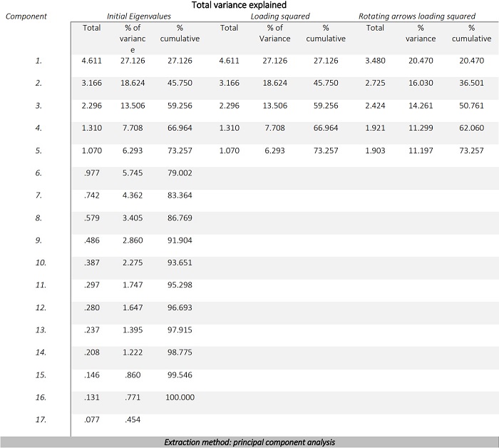499x448 pixels.
Task: Click the 16.030 variance cell
Action: 421,83
